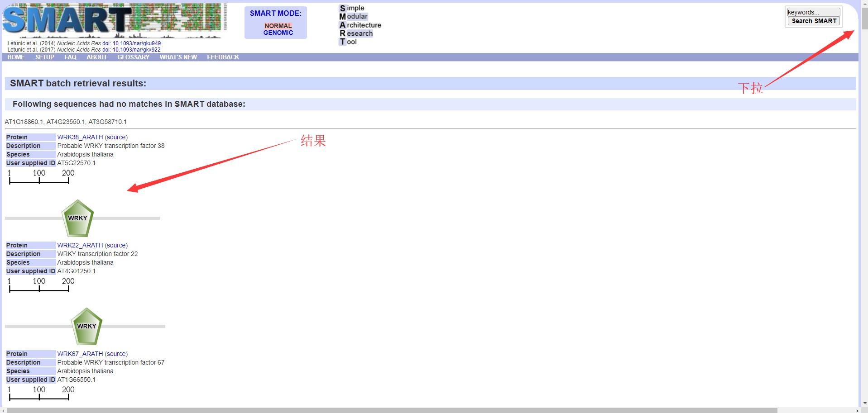Select the text 'WRKY transcription factor 22'
Screen dimensions: 868x413
pyautogui.click(x=97, y=254)
